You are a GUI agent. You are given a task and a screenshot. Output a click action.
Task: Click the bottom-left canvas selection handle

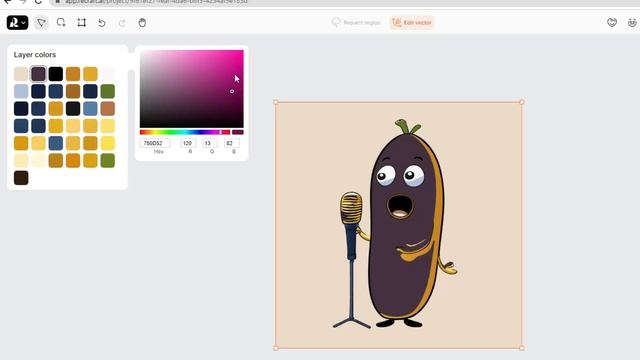point(276,348)
